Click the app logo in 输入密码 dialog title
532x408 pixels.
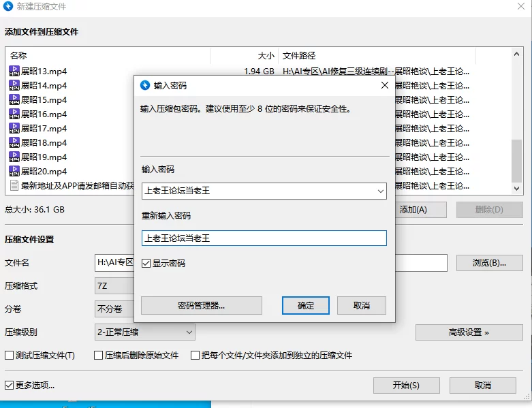(x=145, y=85)
